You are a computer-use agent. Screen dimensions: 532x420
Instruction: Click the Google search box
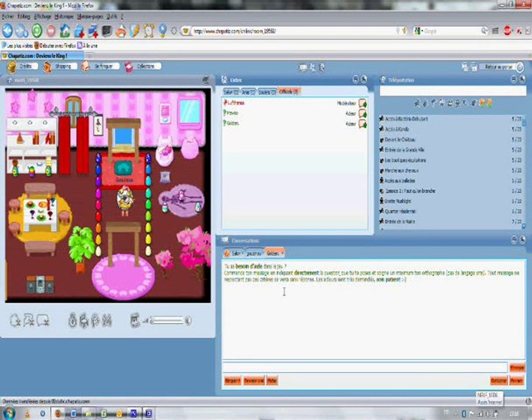[452, 32]
